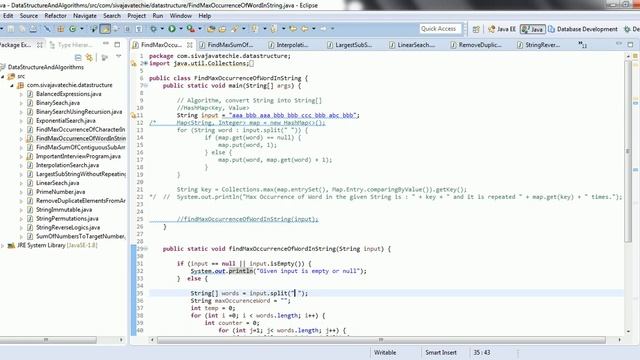
Task: Open the Run menu
Action: [x=158, y=16]
